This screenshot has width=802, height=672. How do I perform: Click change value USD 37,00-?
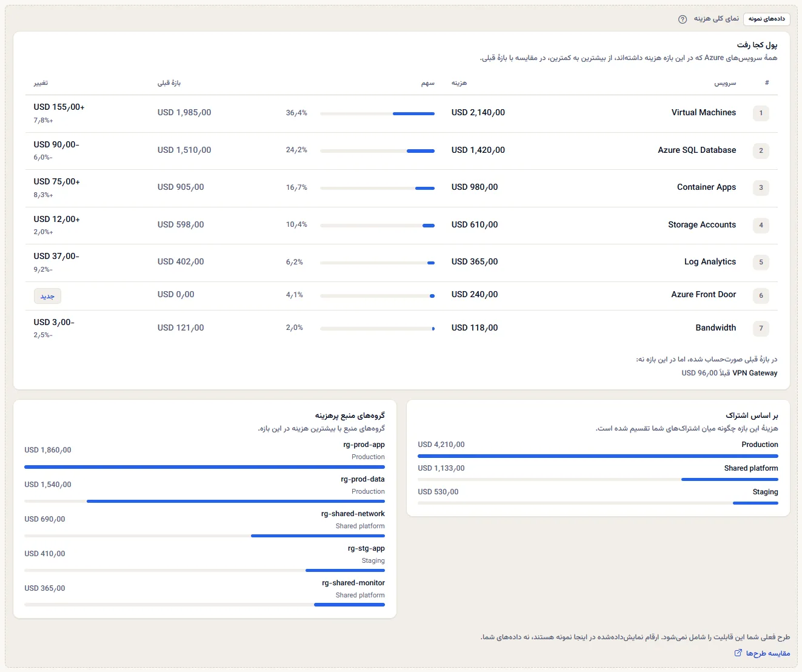pyautogui.click(x=56, y=257)
